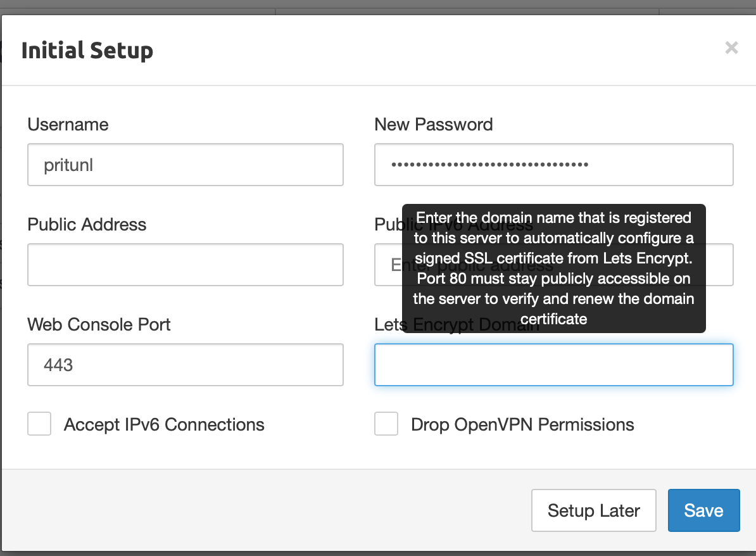
Task: Click the Public Address text box
Action: pos(185,265)
